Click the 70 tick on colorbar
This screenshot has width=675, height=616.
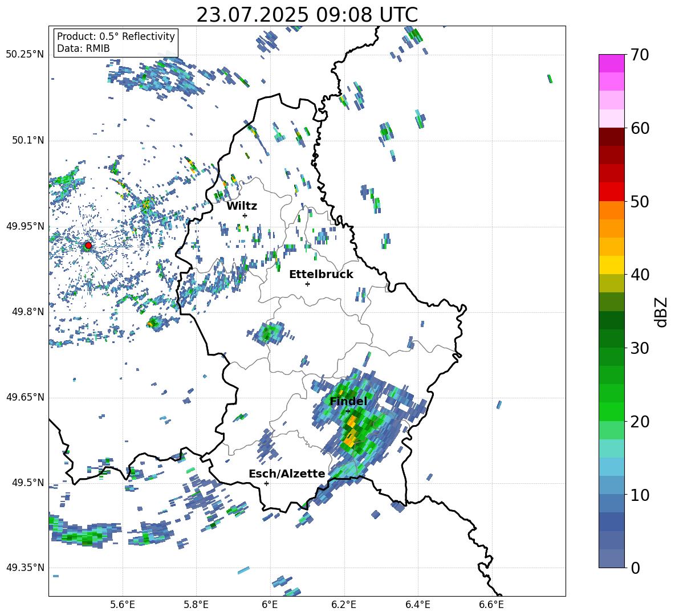[639, 55]
